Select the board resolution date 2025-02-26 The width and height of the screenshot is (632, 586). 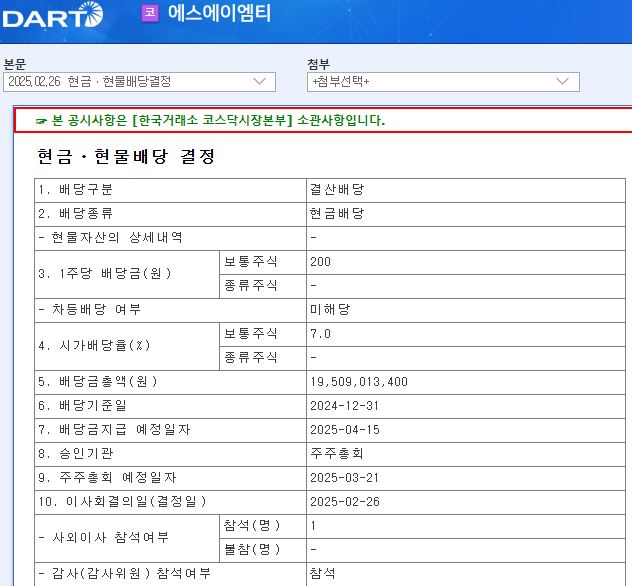click(345, 502)
